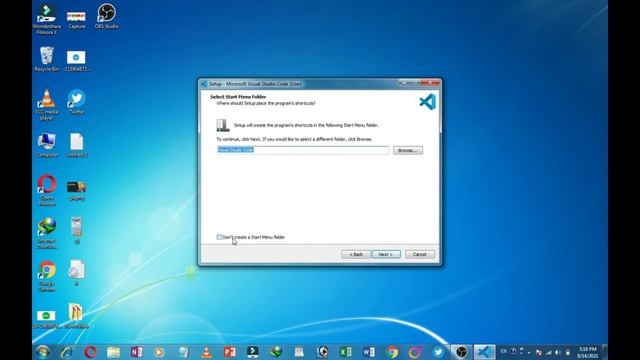Select the Computer desktop icon

(x=47, y=145)
